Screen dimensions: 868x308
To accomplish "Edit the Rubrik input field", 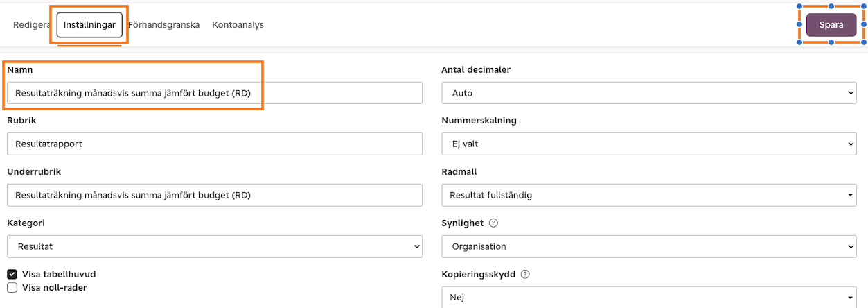I will pos(215,144).
